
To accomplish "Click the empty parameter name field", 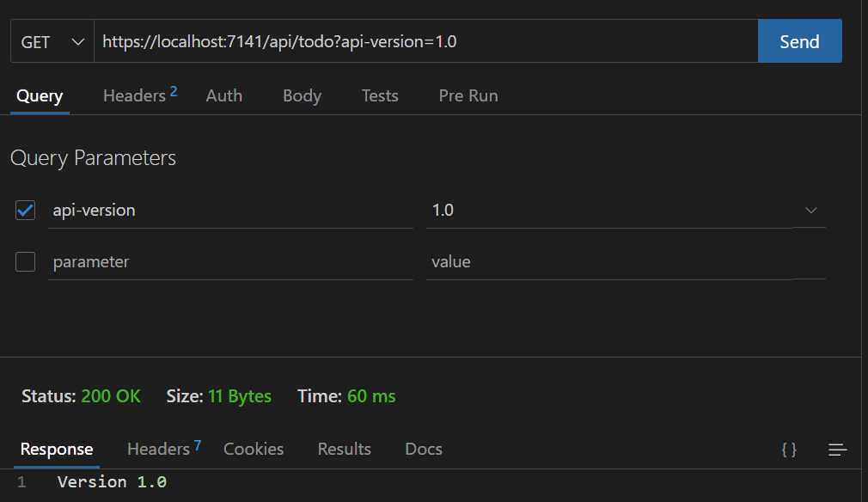I will [x=231, y=262].
